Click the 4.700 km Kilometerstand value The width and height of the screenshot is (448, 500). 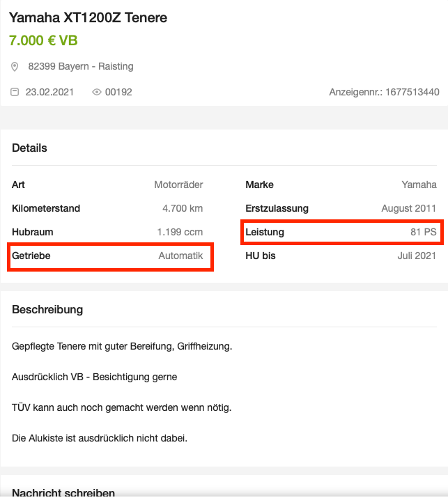click(x=182, y=208)
